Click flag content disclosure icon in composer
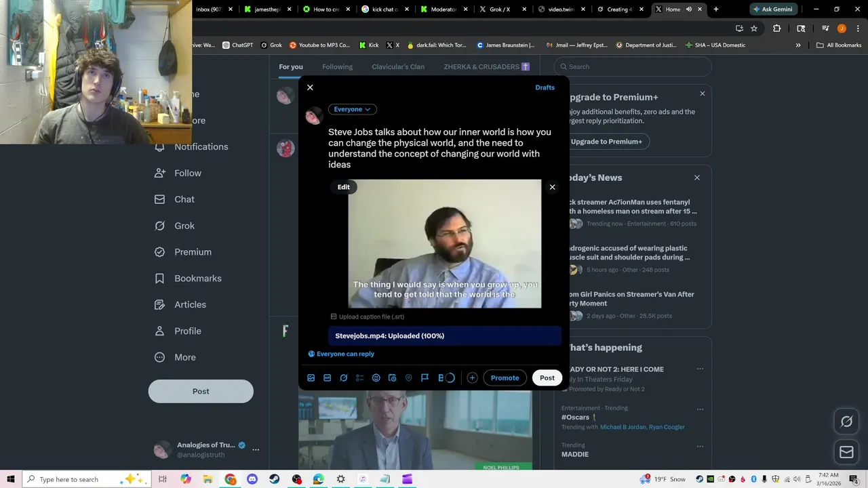This screenshot has width=868, height=488. click(x=425, y=378)
